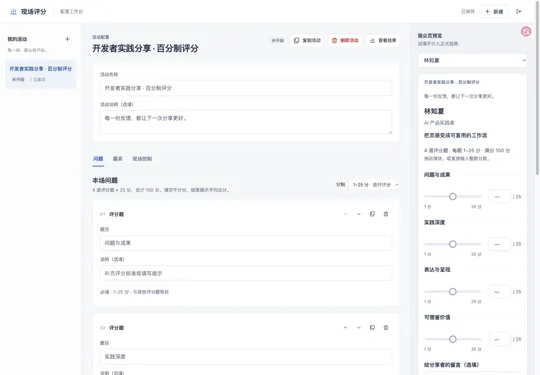Click the 活动说明 textarea
This screenshot has width=540, height=375.
(246, 122)
